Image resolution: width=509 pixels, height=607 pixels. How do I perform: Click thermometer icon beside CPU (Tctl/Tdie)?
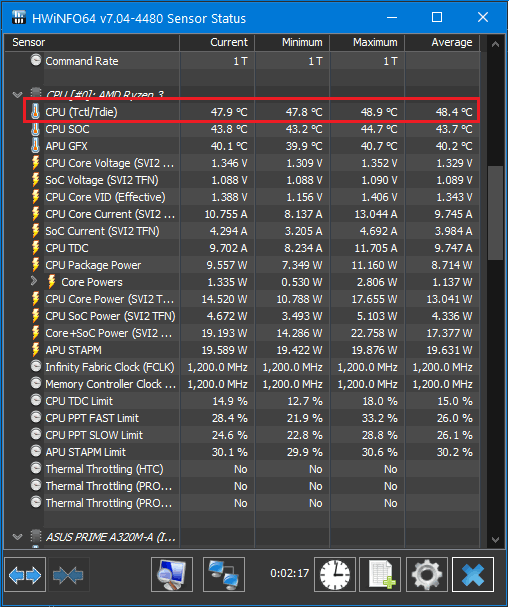pos(35,112)
